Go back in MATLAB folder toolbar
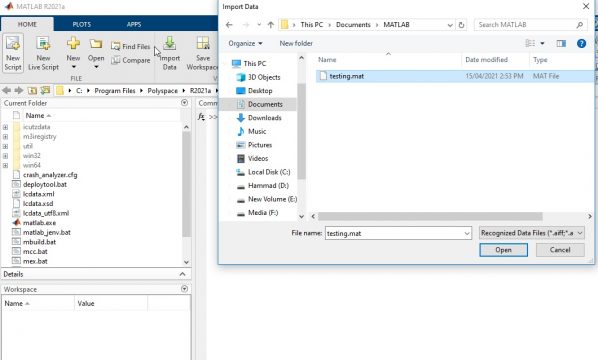Screen dimensions: 598x360 [x=6, y=90]
